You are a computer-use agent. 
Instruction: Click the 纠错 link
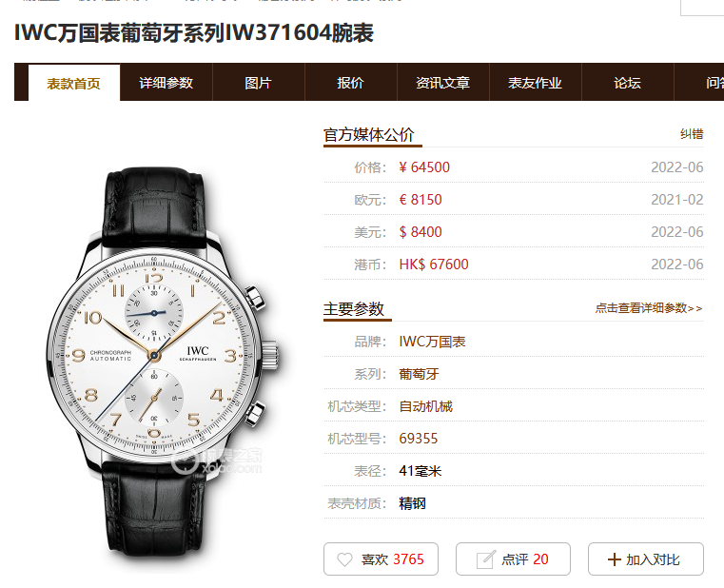[692, 134]
